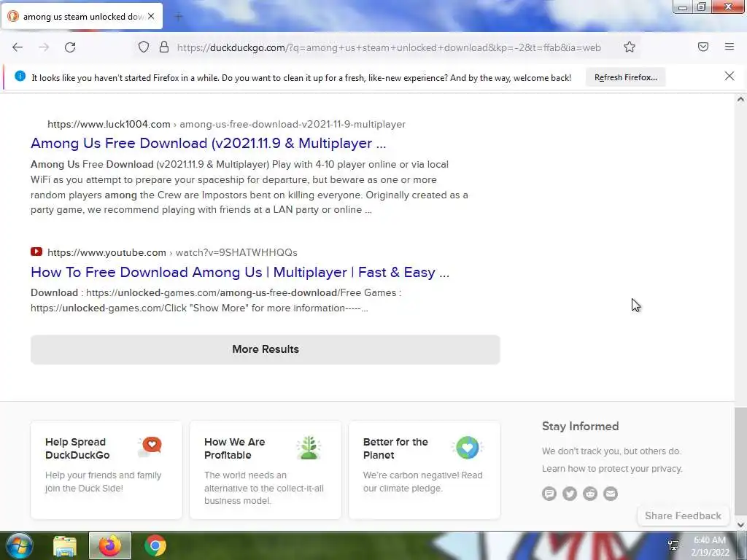Open the How We Are Profitable card
Viewport: 747px width, 560px height.
coord(266,470)
